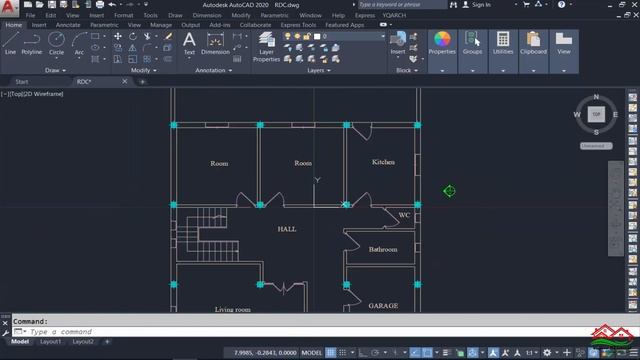640x360 pixels.
Task: Toggle ortho mode in status bar
Action: pyautogui.click(x=362, y=353)
